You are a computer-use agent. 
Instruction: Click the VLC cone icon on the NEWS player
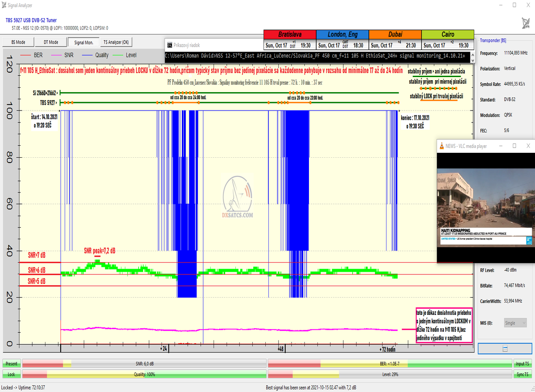click(x=441, y=146)
